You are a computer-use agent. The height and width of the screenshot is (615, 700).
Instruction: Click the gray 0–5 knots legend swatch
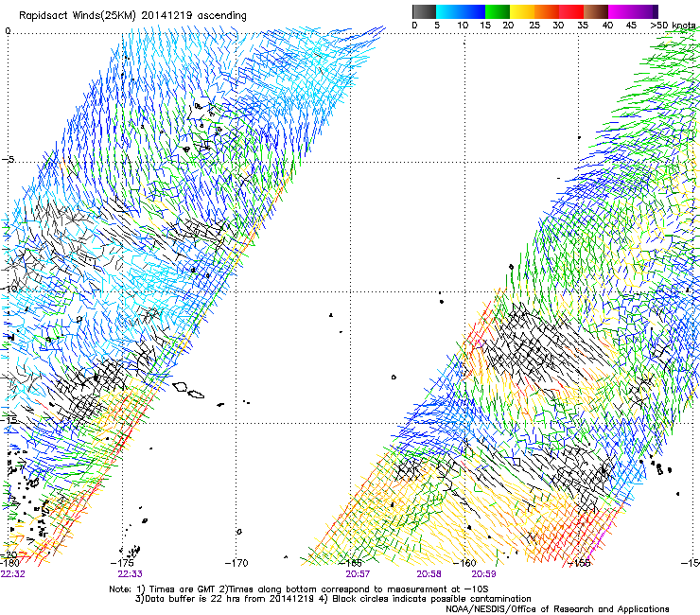pyautogui.click(x=424, y=11)
